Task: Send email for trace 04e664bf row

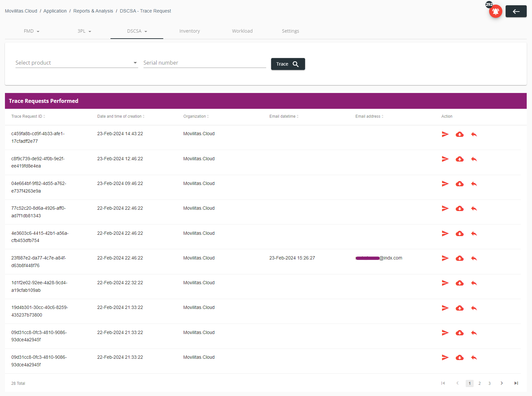Action: click(445, 184)
